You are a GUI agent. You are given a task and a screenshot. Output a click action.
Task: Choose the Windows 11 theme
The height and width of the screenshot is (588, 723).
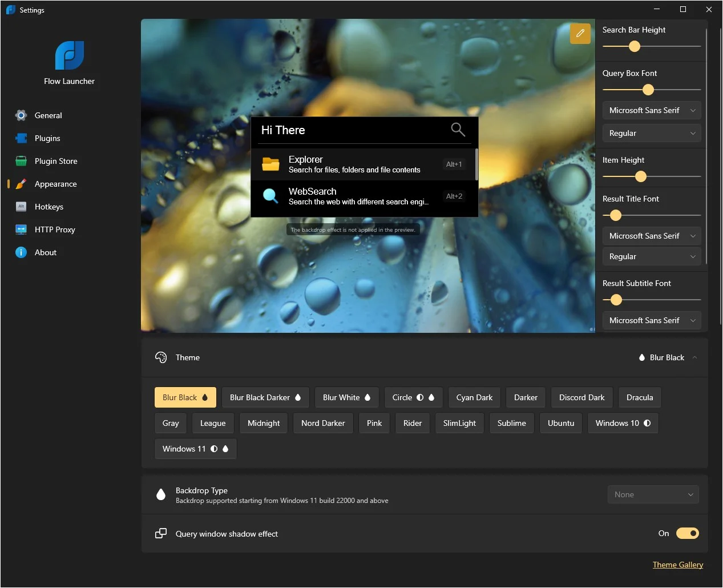pos(195,449)
